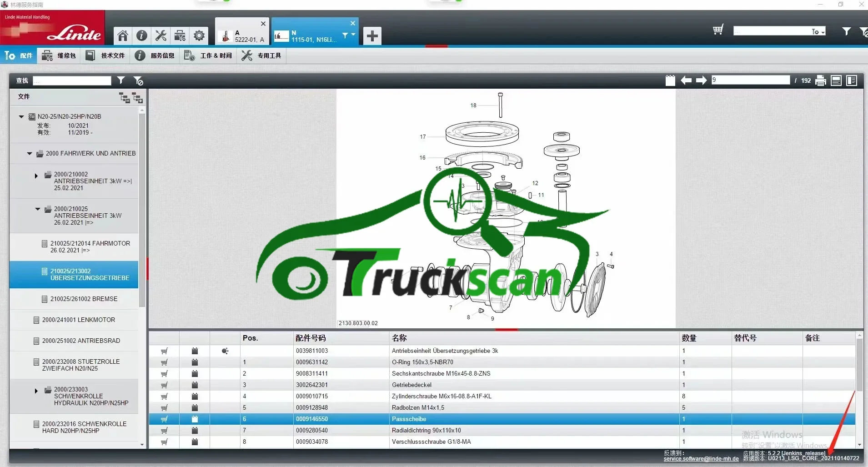This screenshot has width=868, height=467.
Task: Go to next page with right arrow
Action: point(701,80)
